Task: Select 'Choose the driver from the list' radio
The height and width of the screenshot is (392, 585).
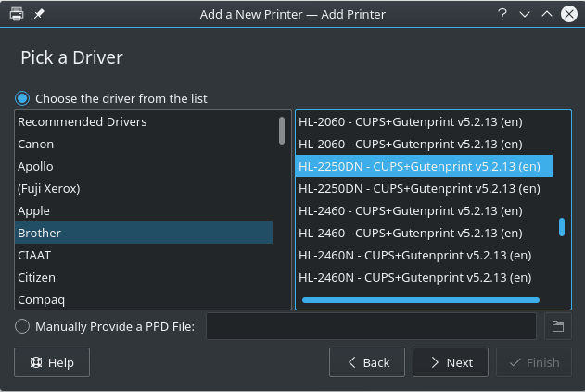Action: 22,98
